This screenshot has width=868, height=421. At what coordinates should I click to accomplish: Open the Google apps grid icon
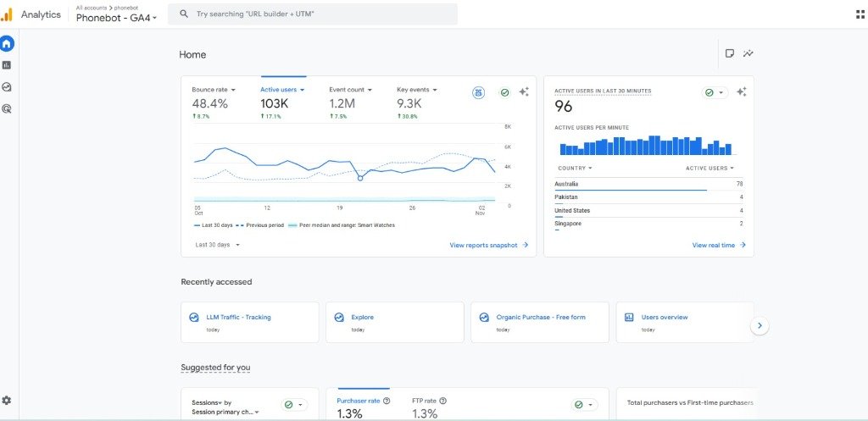(860, 14)
